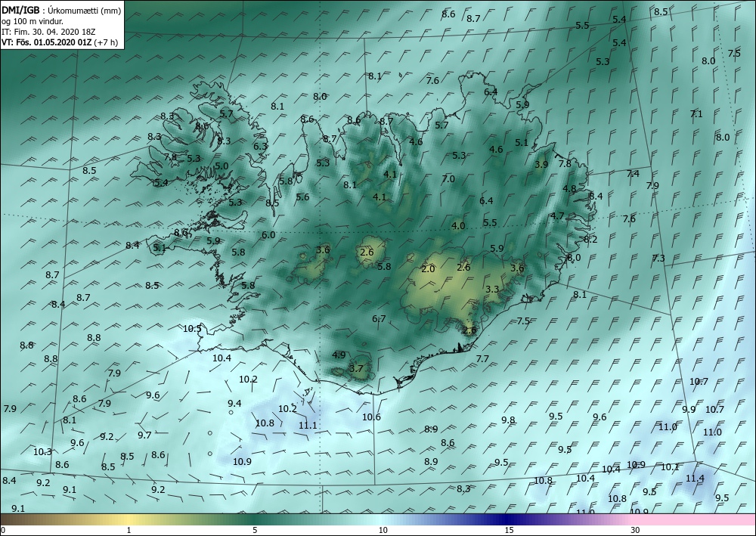Click the 10.6 value label
This screenshot has height=536, width=756.
[x=371, y=417]
